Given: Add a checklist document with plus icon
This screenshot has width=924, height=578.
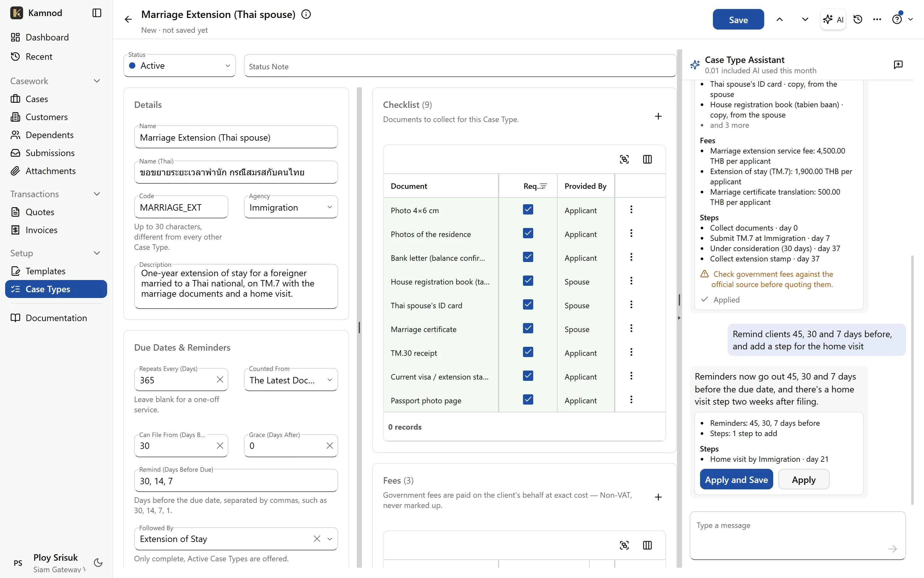Looking at the screenshot, I should (x=658, y=116).
